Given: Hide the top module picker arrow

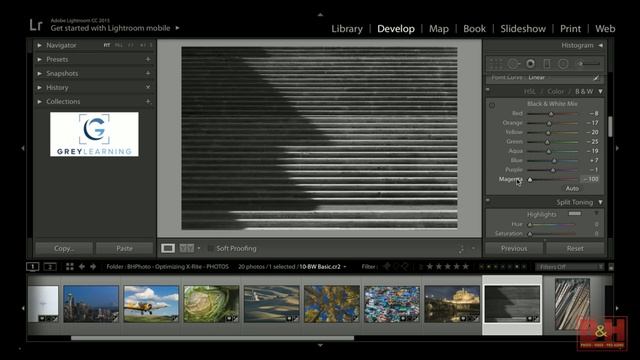Looking at the screenshot, I should coord(320,15).
